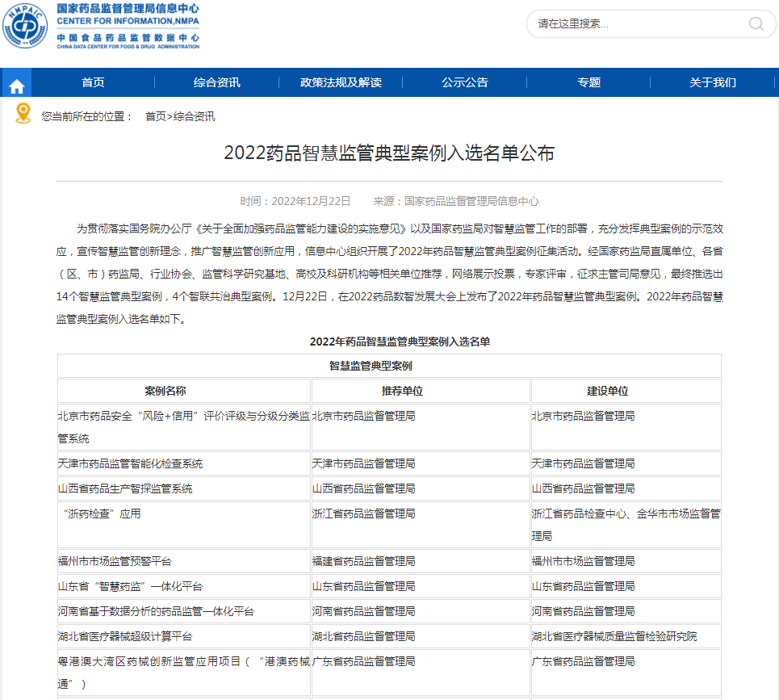The height and width of the screenshot is (700, 779).
Task: Open the 政策法规及解读 menu
Action: pos(341,82)
